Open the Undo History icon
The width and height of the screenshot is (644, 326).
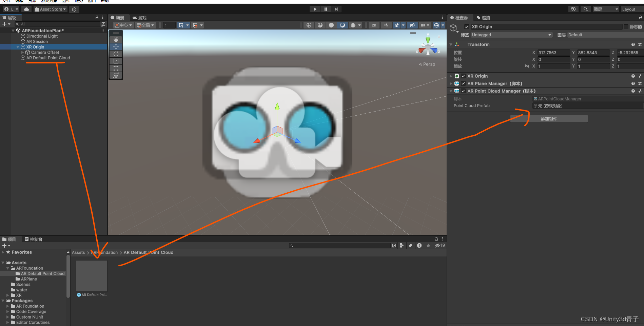pyautogui.click(x=573, y=9)
